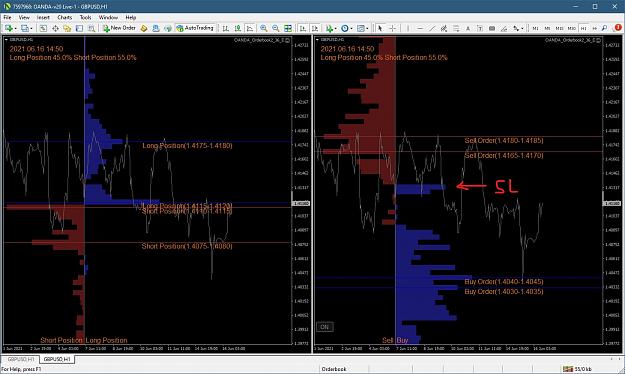This screenshot has width=625, height=374.
Task: Switch timeframe to M30
Action: (572, 28)
